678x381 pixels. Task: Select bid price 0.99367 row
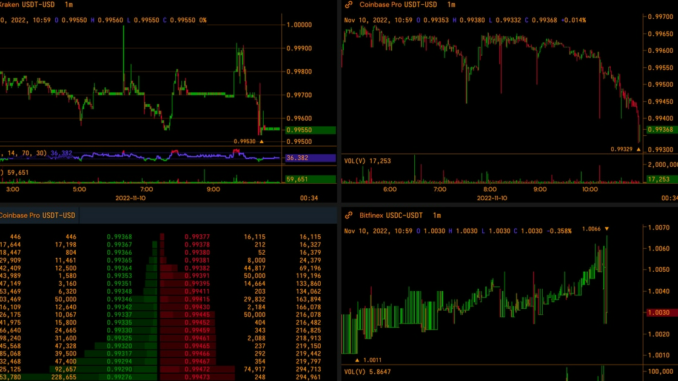tap(119, 245)
